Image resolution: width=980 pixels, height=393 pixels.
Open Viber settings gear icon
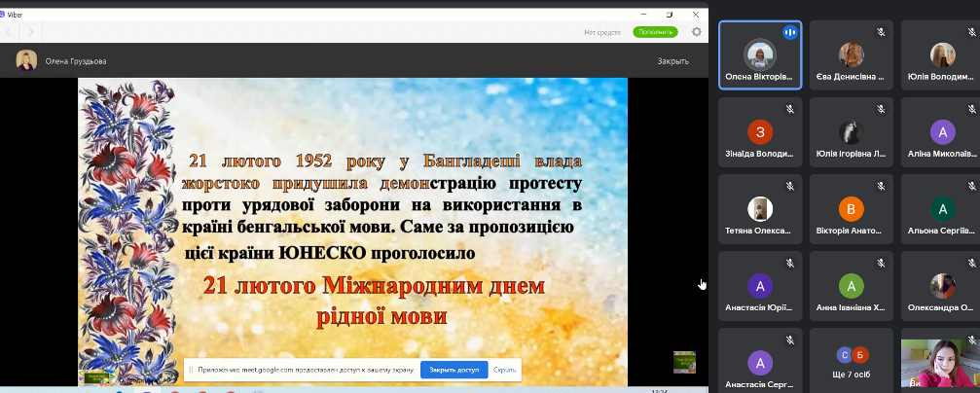(x=696, y=31)
